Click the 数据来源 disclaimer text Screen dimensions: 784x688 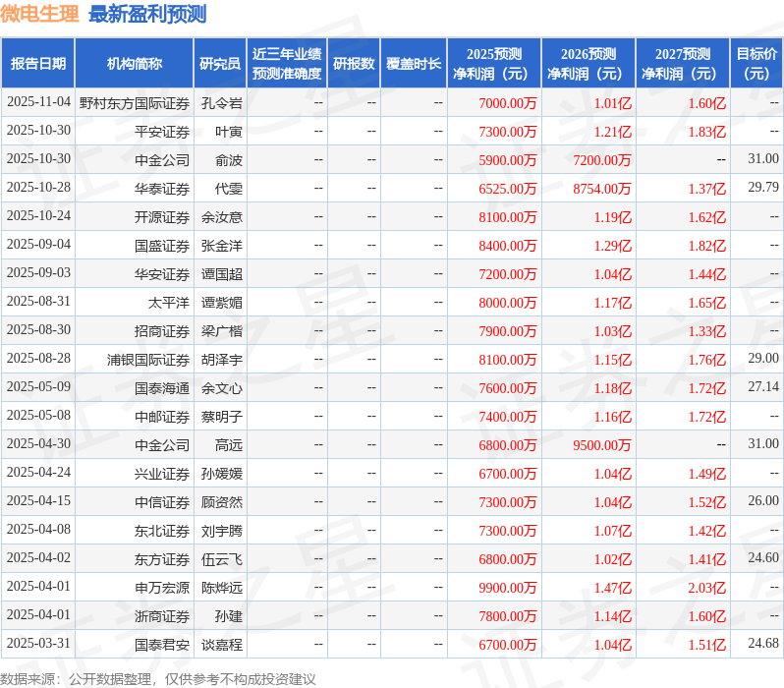158,679
